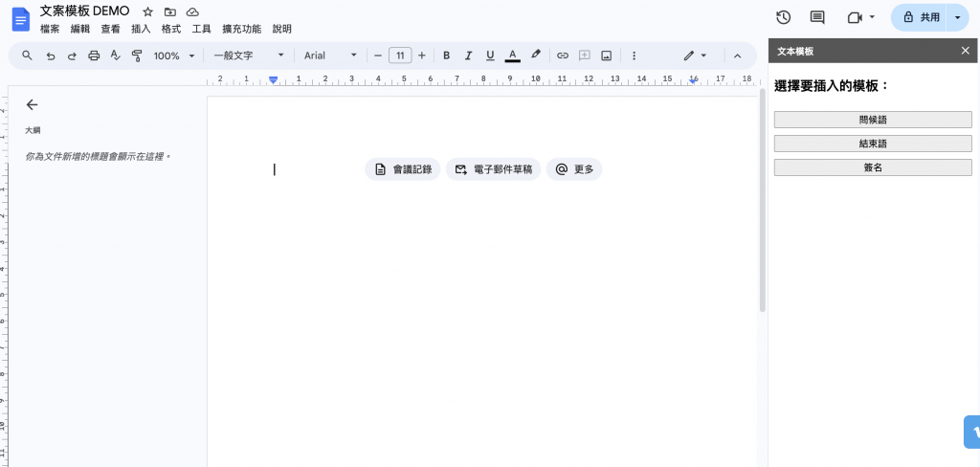
Task: Open the 檔案 menu
Action: (x=50, y=29)
